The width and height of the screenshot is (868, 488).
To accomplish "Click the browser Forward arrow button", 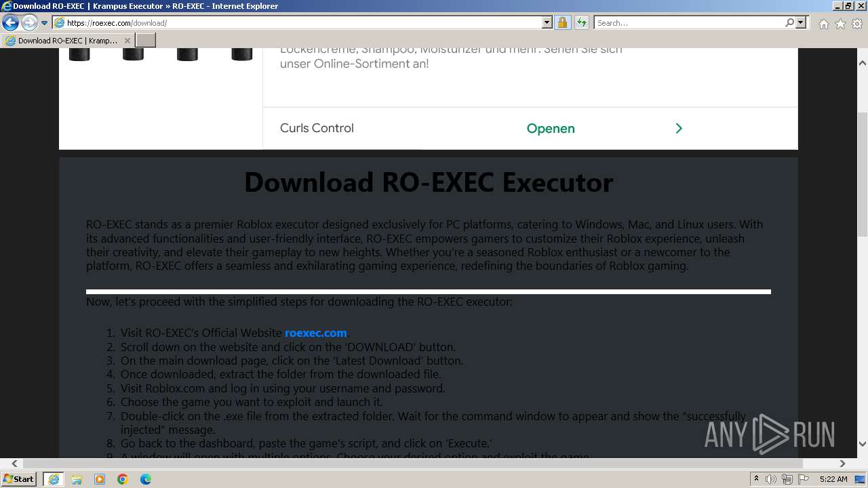I will pyautogui.click(x=29, y=22).
